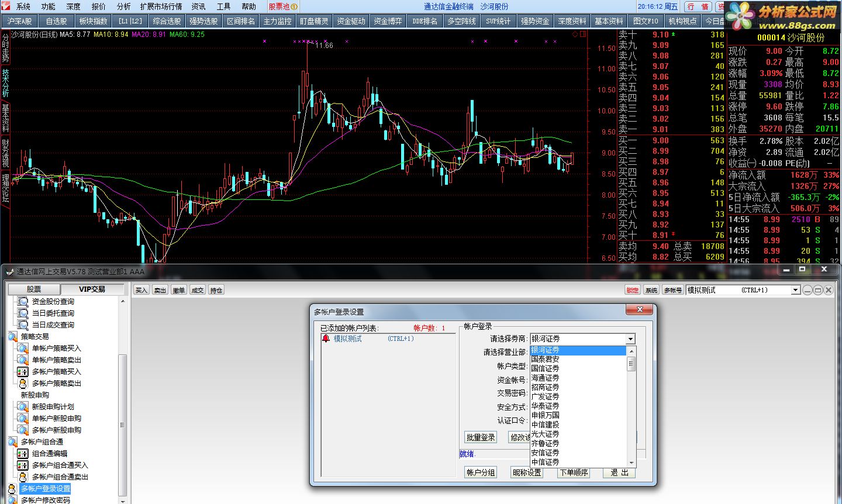Click the round close button in the trading panel
The image size is (842, 504).
click(x=829, y=290)
